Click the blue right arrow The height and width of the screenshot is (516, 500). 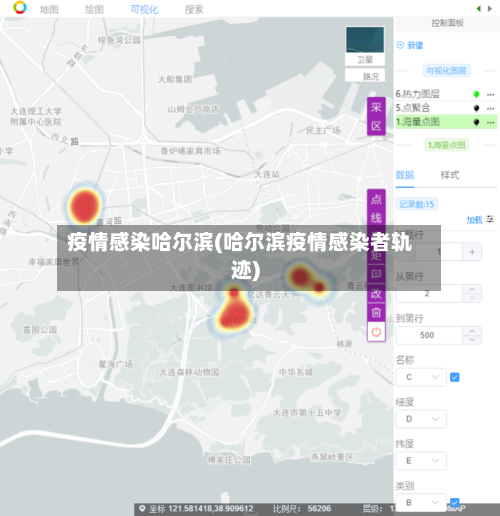(490, 9)
